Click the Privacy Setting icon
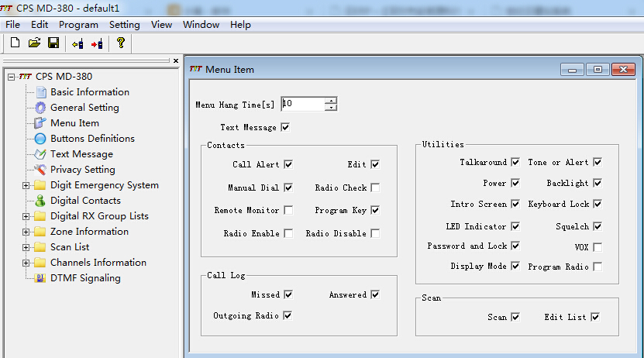 coord(40,170)
